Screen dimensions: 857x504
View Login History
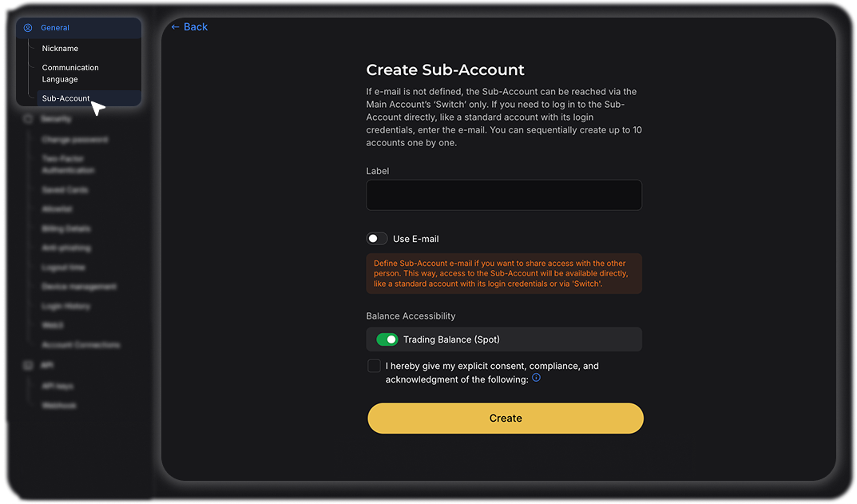click(66, 306)
